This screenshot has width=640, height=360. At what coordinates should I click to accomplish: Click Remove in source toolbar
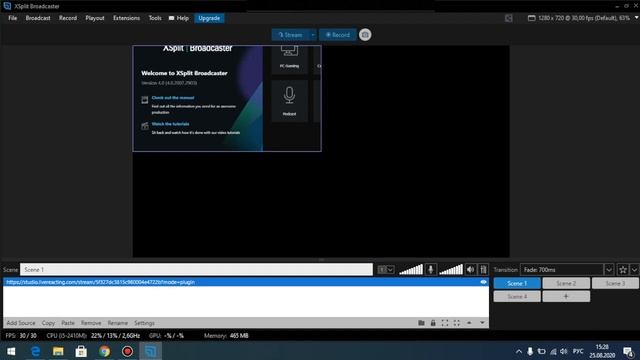91,323
